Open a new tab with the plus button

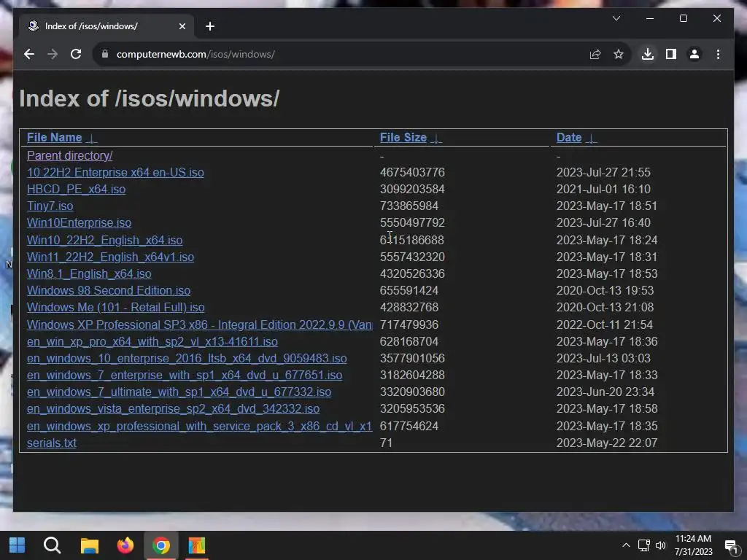point(209,26)
